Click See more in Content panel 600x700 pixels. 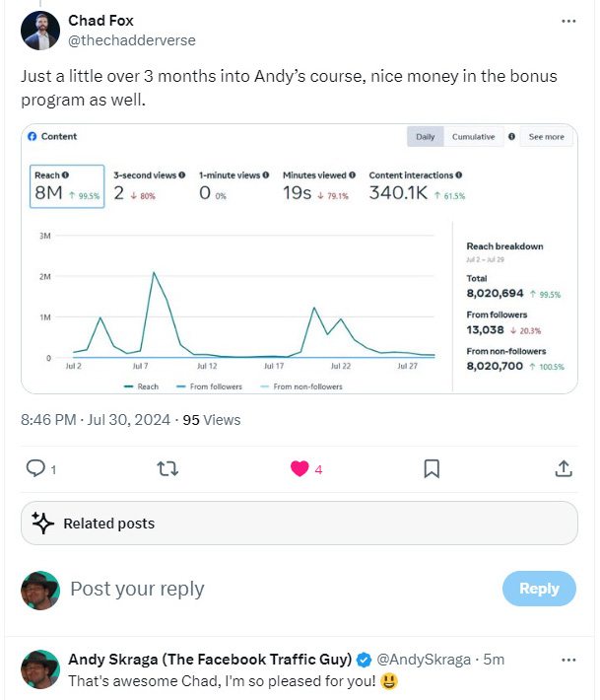[547, 137]
